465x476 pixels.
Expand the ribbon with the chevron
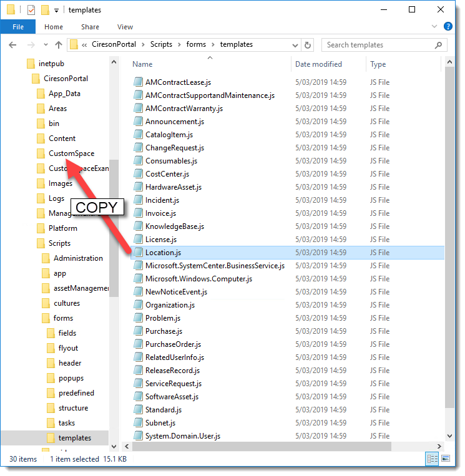(435, 27)
